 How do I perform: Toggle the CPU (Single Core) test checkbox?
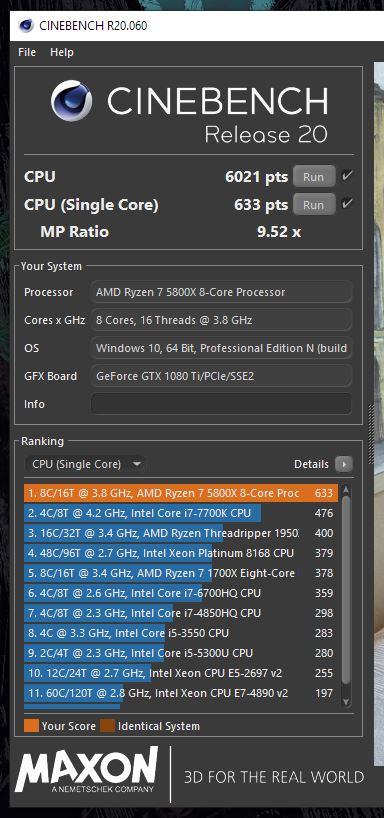[347, 204]
